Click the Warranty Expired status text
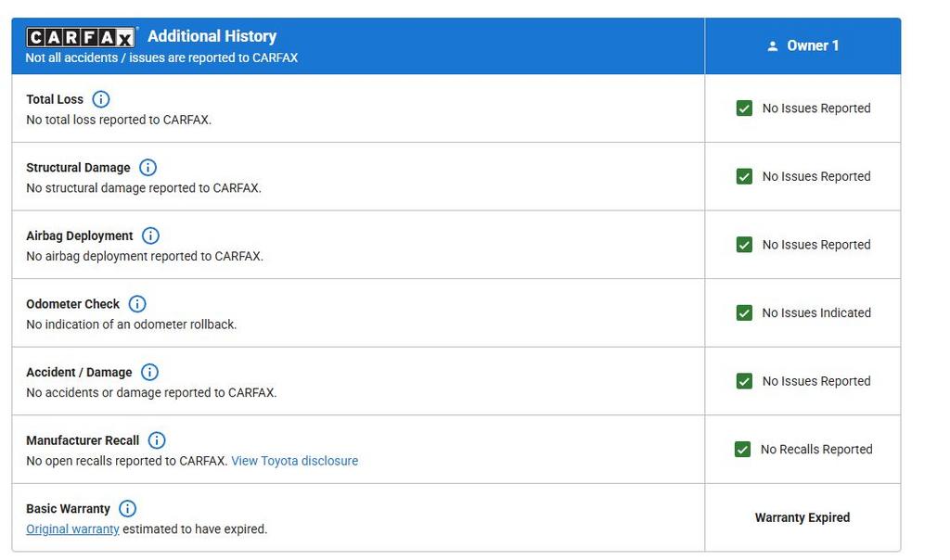Image resolution: width=950 pixels, height=560 pixels. click(802, 517)
